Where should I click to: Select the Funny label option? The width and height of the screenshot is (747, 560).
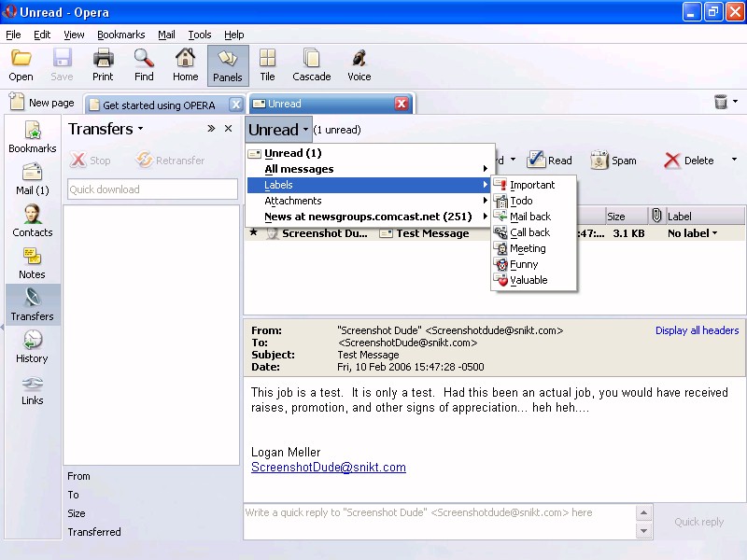(524, 264)
